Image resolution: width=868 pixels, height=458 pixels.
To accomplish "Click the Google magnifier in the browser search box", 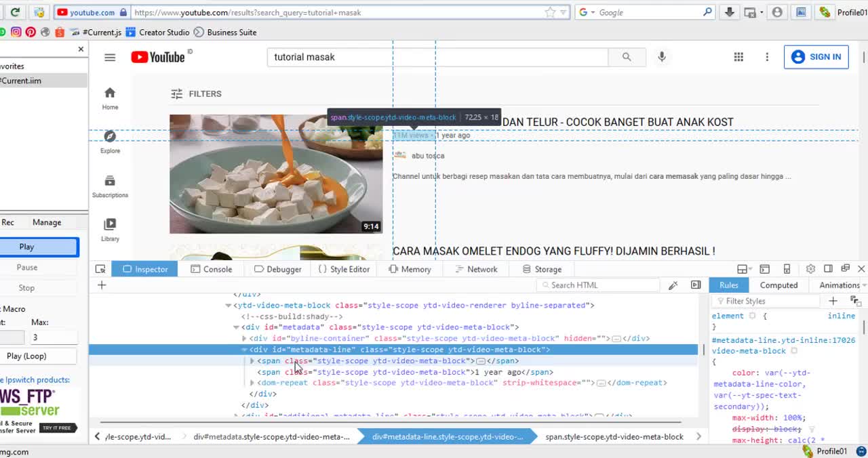I will click(708, 12).
